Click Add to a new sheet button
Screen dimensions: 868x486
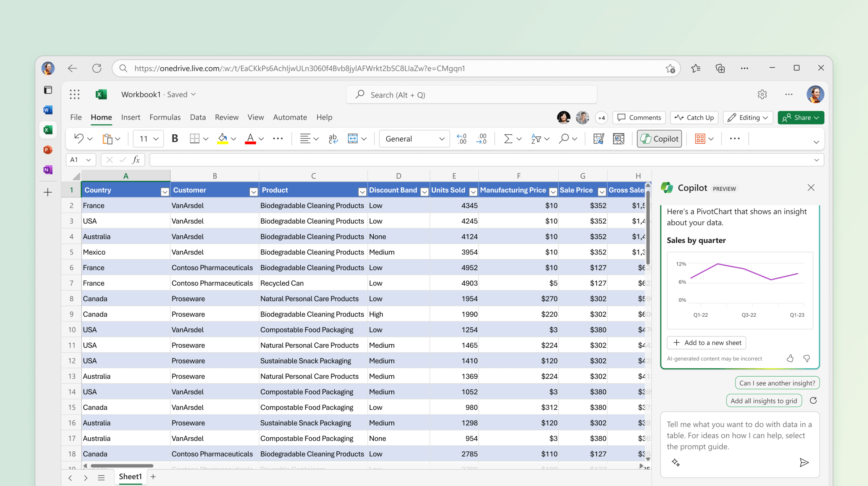708,342
